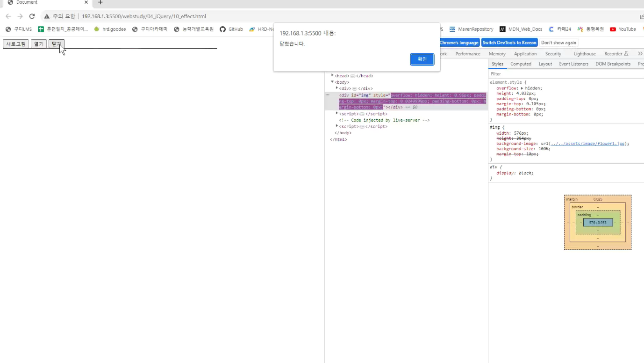The height and width of the screenshot is (363, 644).
Task: Collapse the body element node
Action: pyautogui.click(x=332, y=82)
